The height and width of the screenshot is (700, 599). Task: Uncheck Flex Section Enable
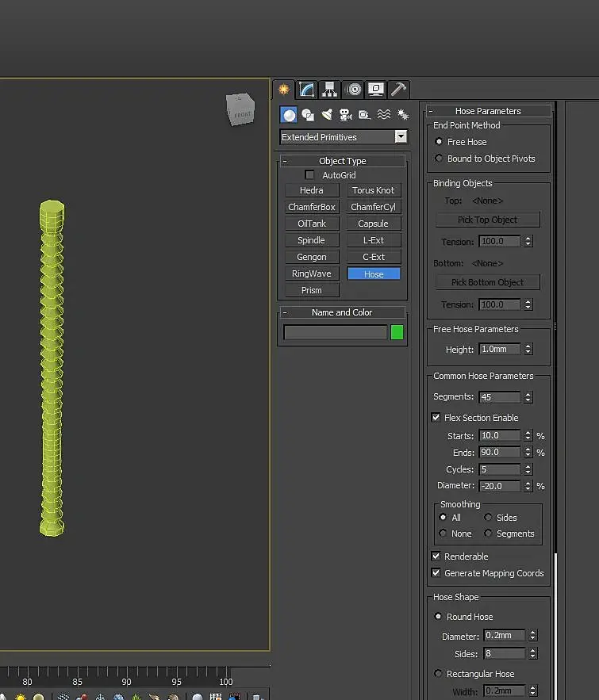pos(436,418)
